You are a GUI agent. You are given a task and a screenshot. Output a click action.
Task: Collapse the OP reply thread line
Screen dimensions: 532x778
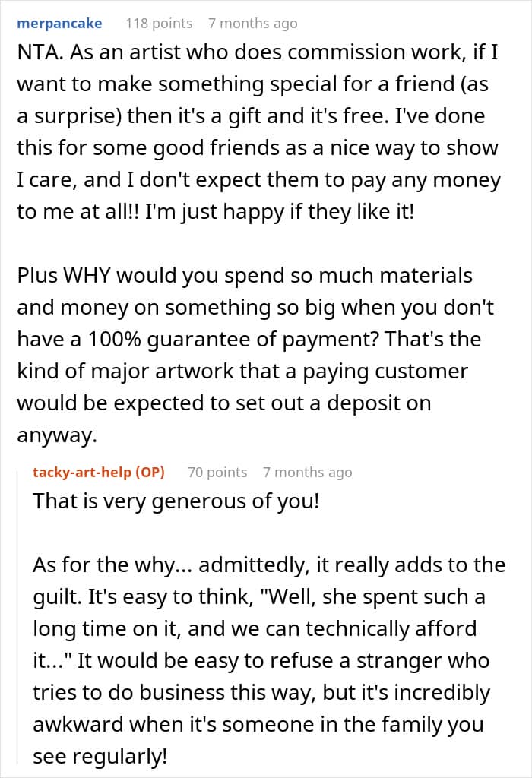pyautogui.click(x=19, y=615)
